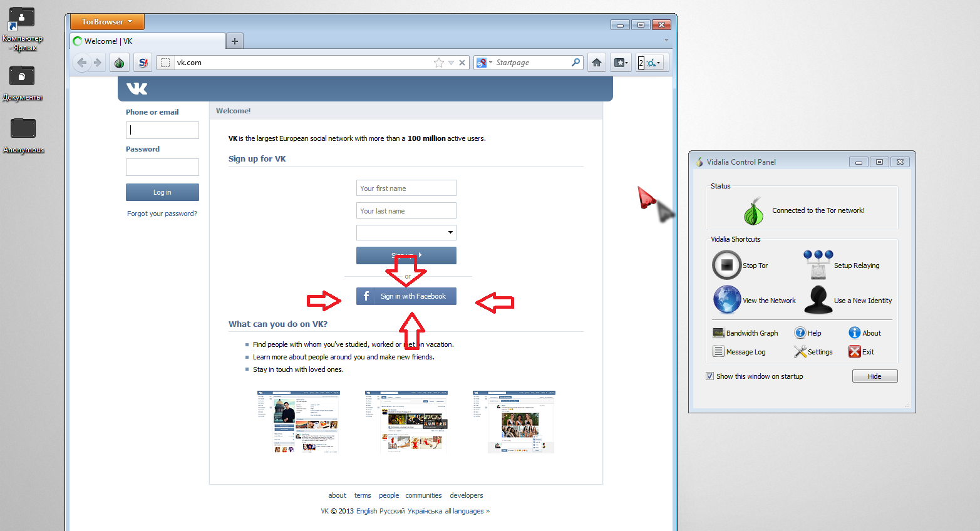
Task: Bookmark page with star icon in address bar
Action: [x=439, y=63]
